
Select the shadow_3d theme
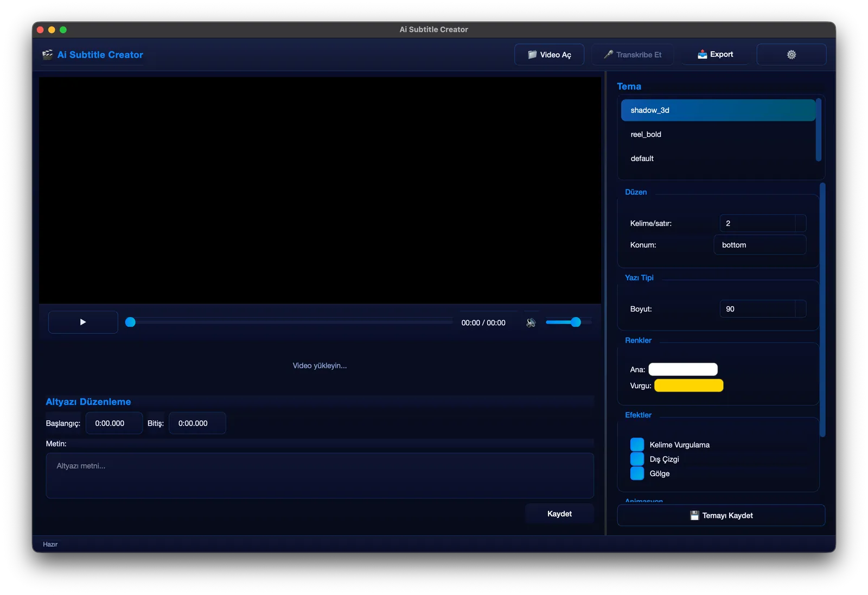coord(718,110)
